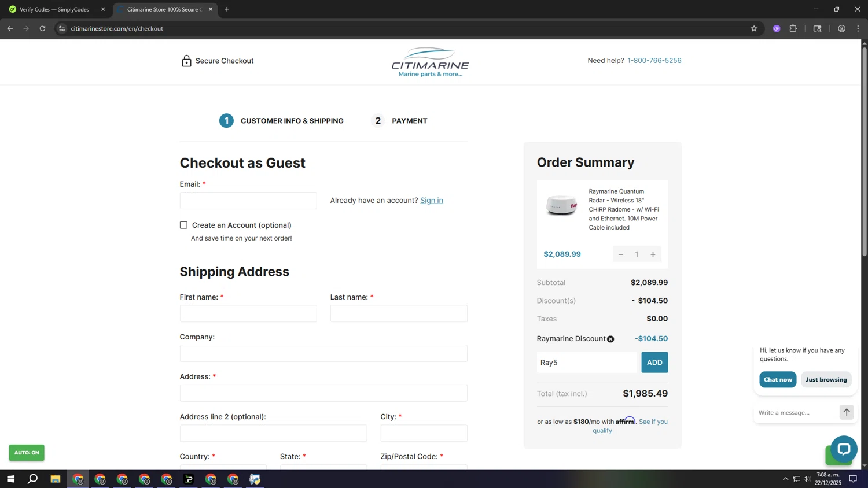
Task: Apply code with ADD button
Action: [654, 363]
